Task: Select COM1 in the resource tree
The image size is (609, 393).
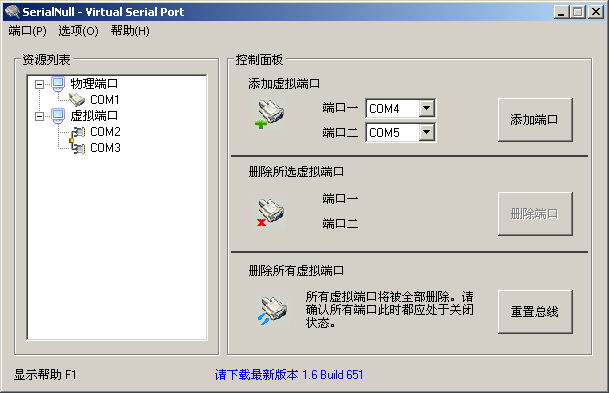Action: tap(105, 100)
